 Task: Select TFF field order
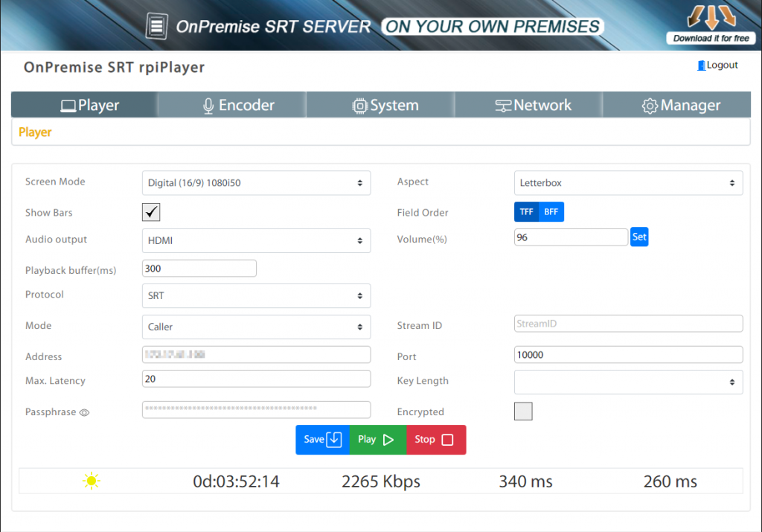[526, 212]
